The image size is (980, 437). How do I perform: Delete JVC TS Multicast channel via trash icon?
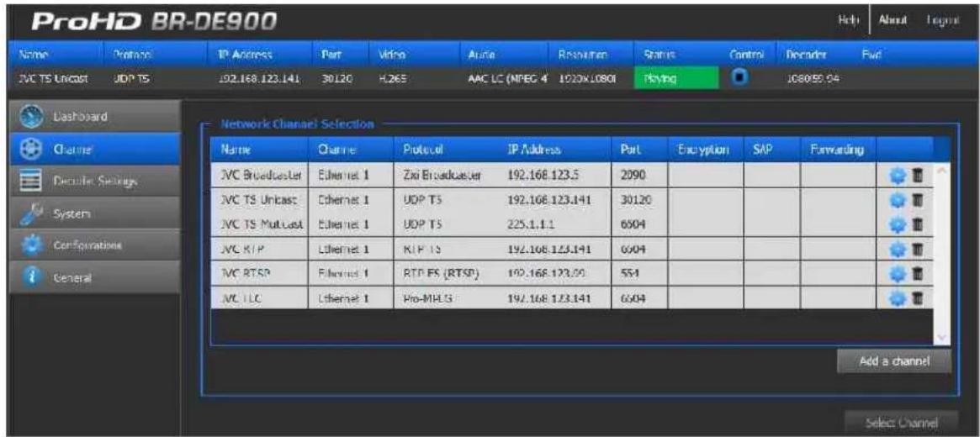pos(916,224)
